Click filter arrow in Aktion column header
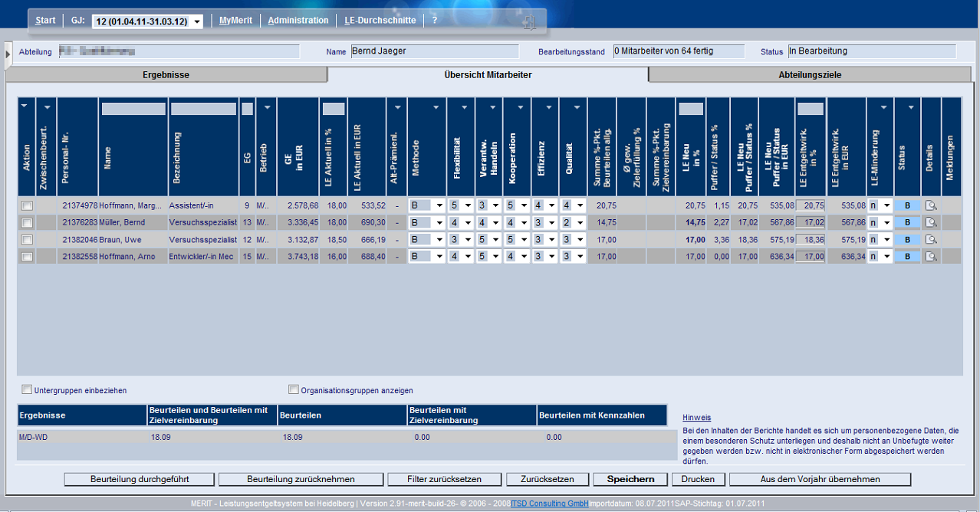Image resolution: width=980 pixels, height=512 pixels. pos(24,107)
